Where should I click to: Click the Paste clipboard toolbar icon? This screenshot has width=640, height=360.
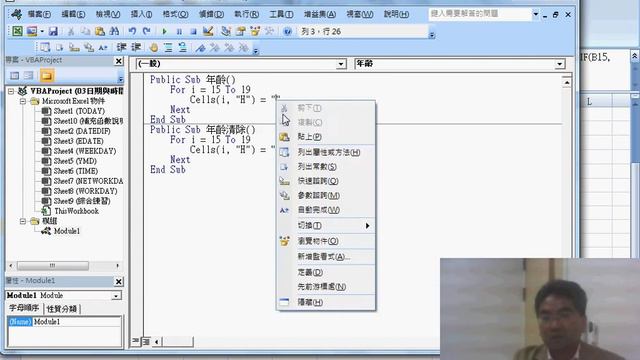click(x=100, y=31)
